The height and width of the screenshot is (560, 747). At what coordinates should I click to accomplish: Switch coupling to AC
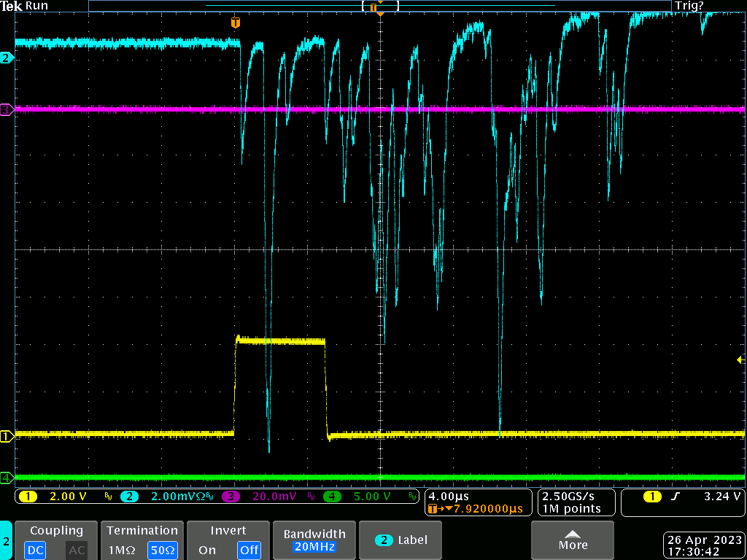tap(76, 550)
